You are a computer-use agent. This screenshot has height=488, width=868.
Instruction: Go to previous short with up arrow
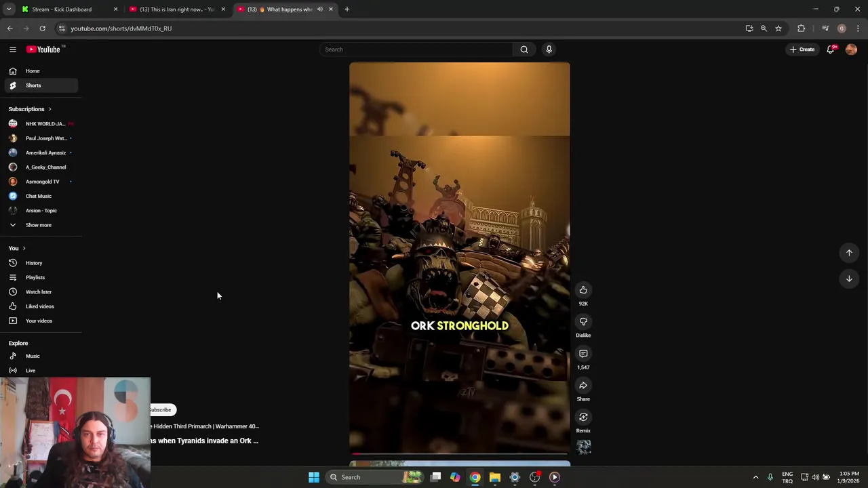point(849,253)
